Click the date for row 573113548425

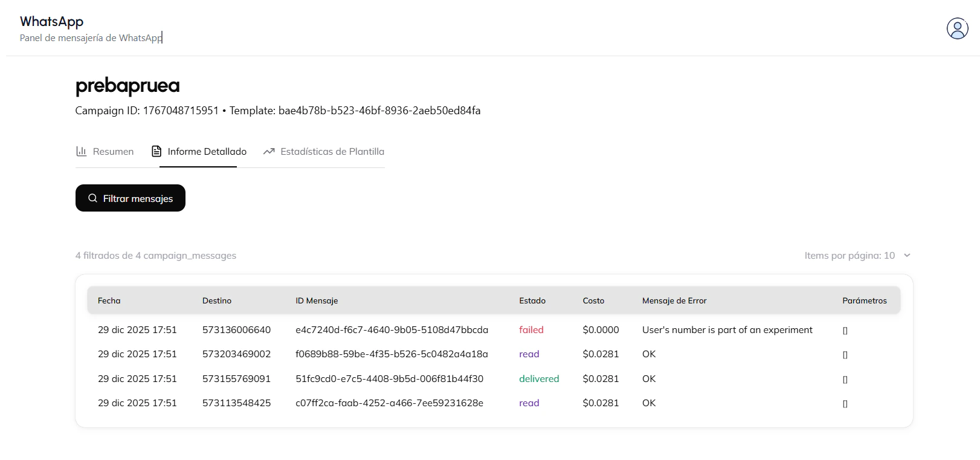pyautogui.click(x=138, y=403)
